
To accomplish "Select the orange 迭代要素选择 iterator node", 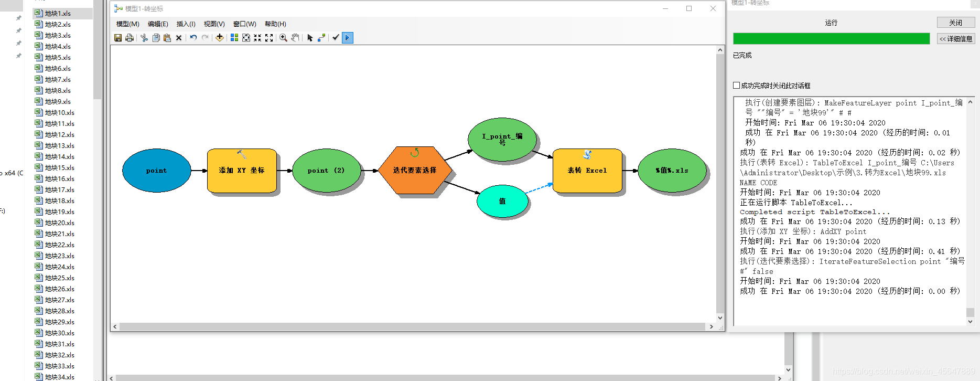I will point(415,171).
